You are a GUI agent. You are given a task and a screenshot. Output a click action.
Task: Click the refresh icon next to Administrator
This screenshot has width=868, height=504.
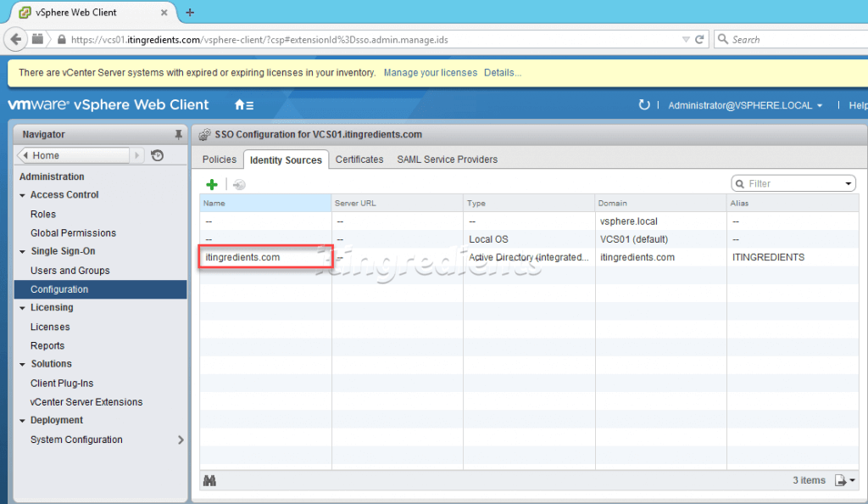[x=645, y=104]
